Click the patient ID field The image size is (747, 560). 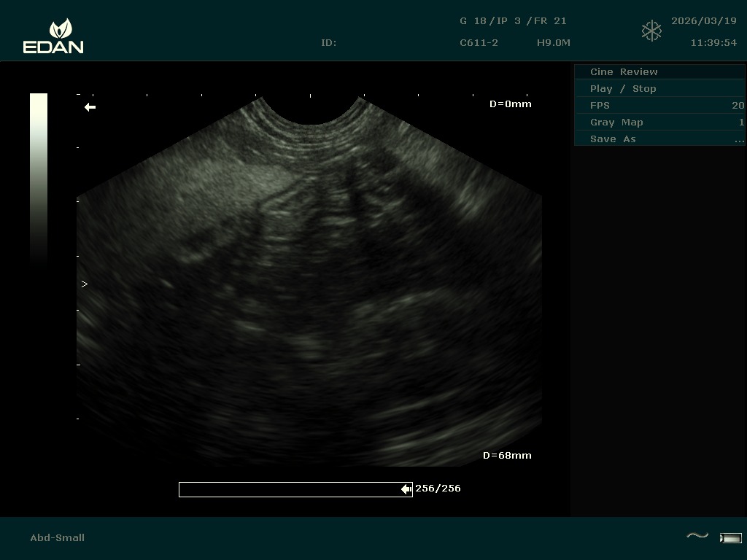coord(329,43)
